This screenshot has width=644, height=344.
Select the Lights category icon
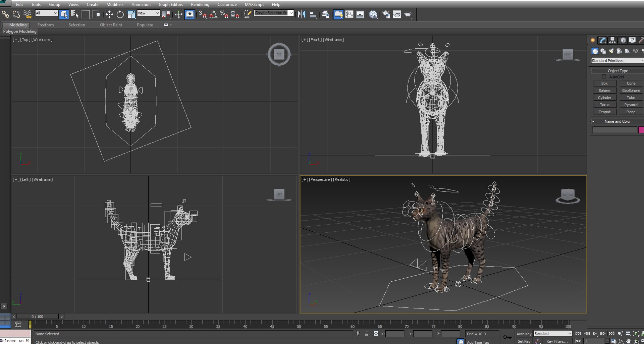pyautogui.click(x=611, y=51)
